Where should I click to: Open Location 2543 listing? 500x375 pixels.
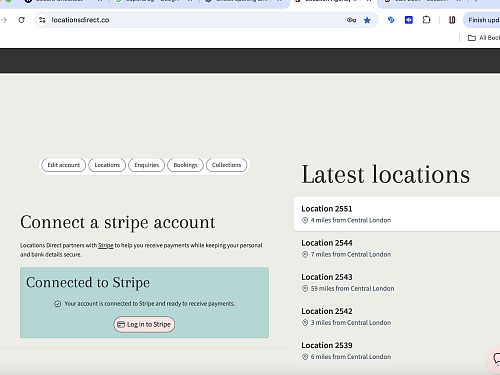(x=397, y=282)
